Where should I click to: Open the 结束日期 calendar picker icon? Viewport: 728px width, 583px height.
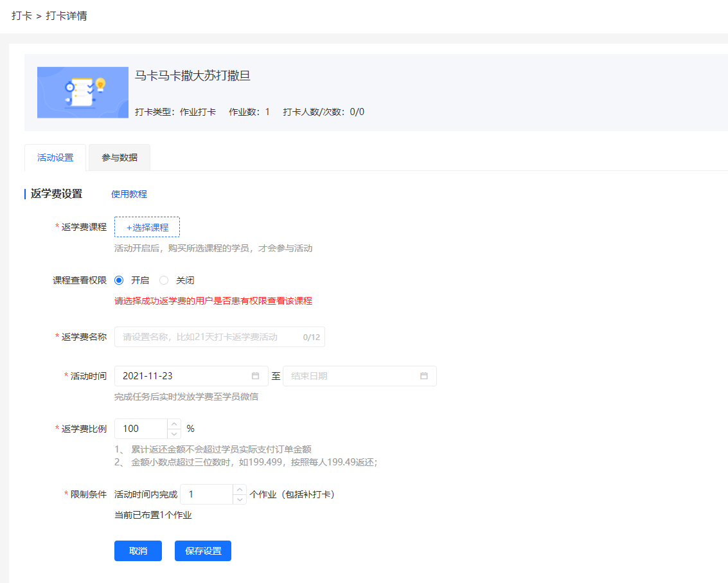pos(424,376)
